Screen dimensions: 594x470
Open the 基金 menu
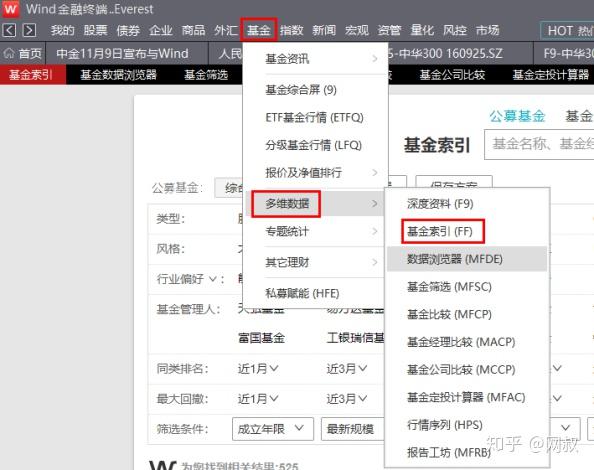[258, 30]
